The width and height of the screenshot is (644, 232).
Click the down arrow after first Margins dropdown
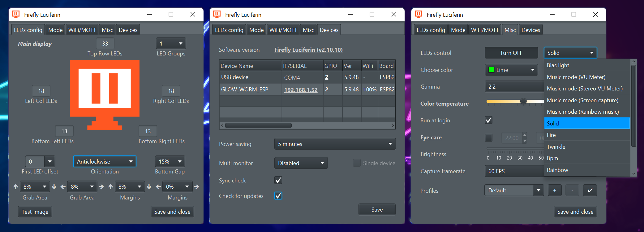[149, 187]
